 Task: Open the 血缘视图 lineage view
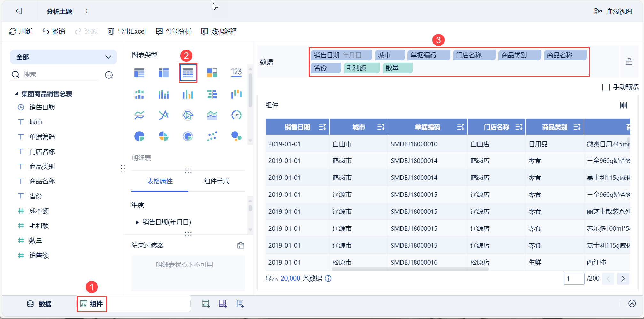point(613,12)
